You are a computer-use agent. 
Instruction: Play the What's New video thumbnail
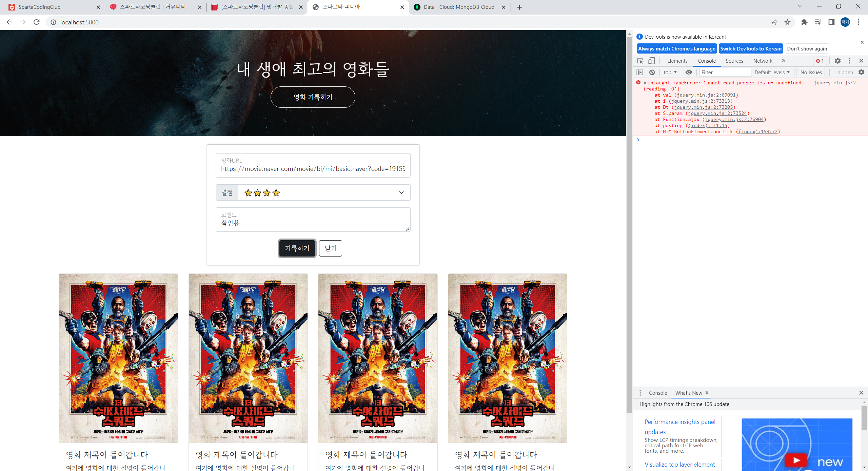797,460
